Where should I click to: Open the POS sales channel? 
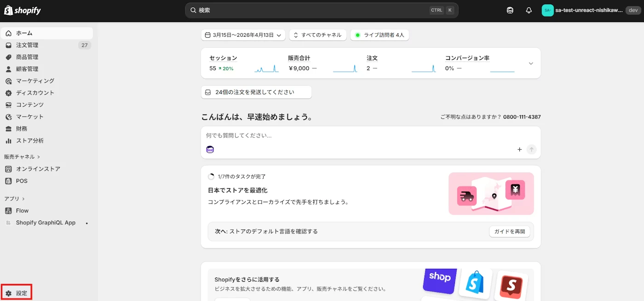tap(47, 181)
